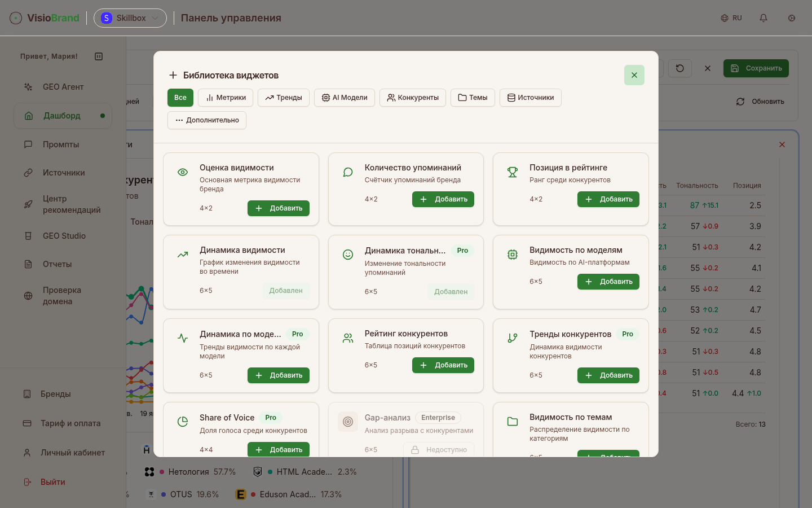812x508 pixels.
Task: Click the Проверка домена globe icon
Action: coord(28,296)
